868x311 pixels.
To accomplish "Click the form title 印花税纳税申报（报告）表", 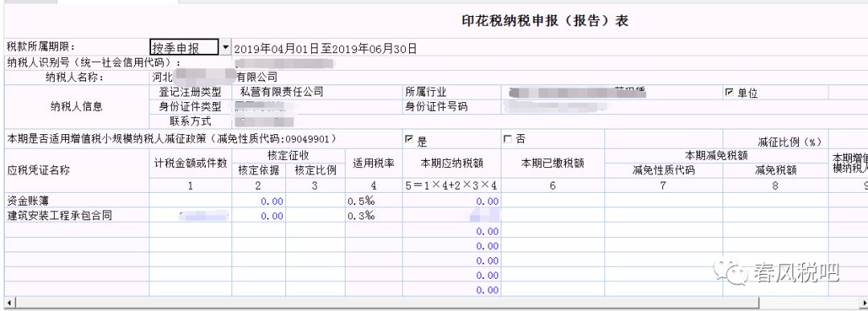I will [x=545, y=21].
